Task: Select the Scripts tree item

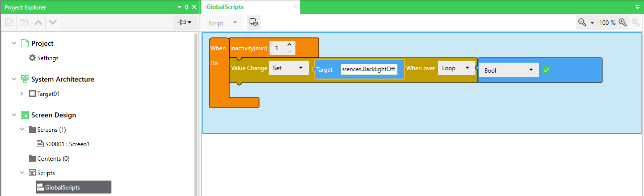Action: (46, 173)
